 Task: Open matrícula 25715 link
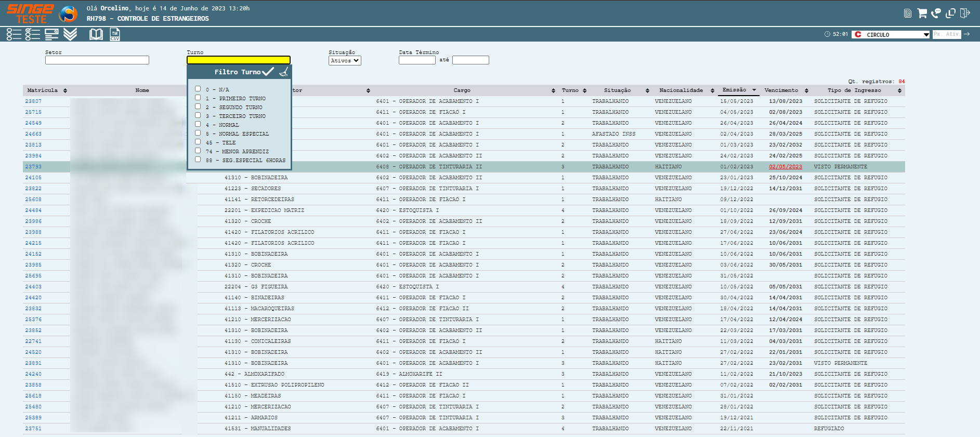coord(33,112)
